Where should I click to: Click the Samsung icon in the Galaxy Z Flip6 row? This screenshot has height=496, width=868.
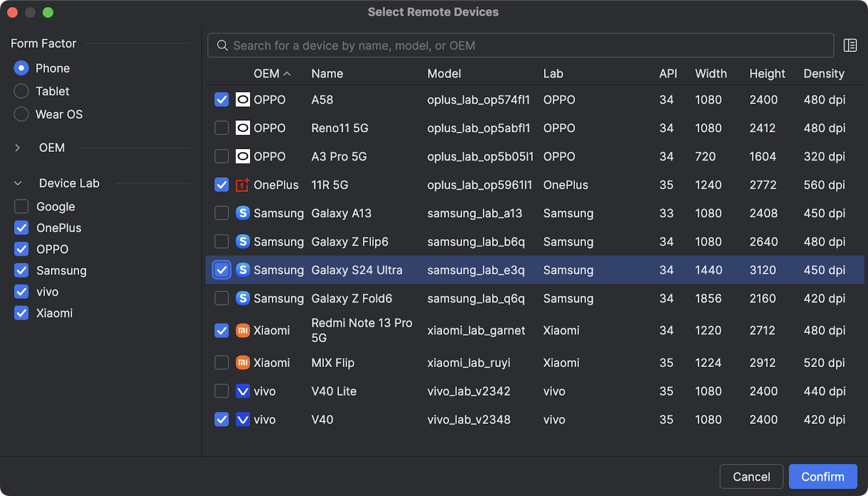point(243,242)
